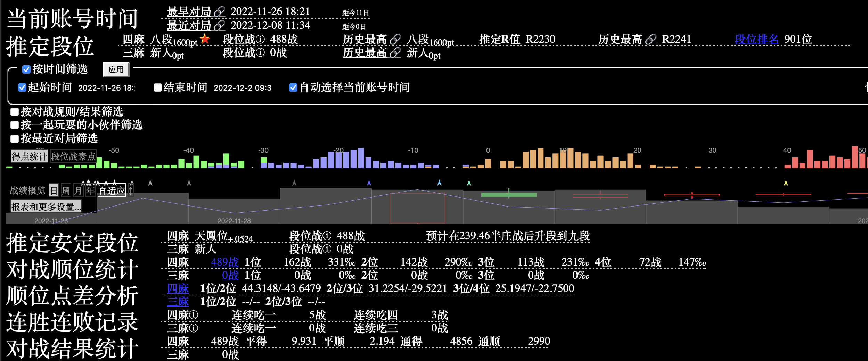868x361 pixels.
Task: Click the green candlestick bar in the timeline
Action: click(509, 195)
